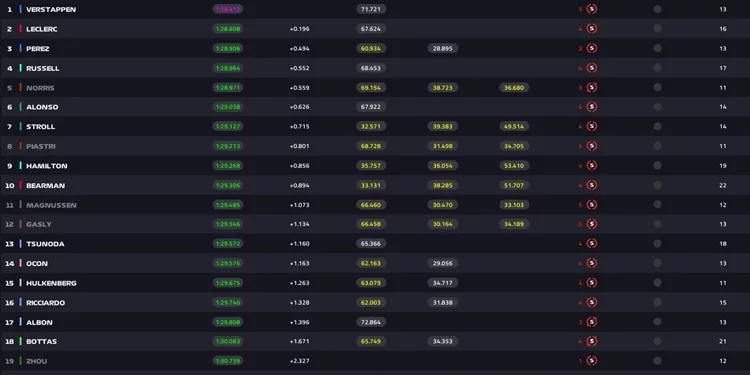
Task: Open Hamilton's soft tyre compound icon
Action: pyautogui.click(x=592, y=165)
